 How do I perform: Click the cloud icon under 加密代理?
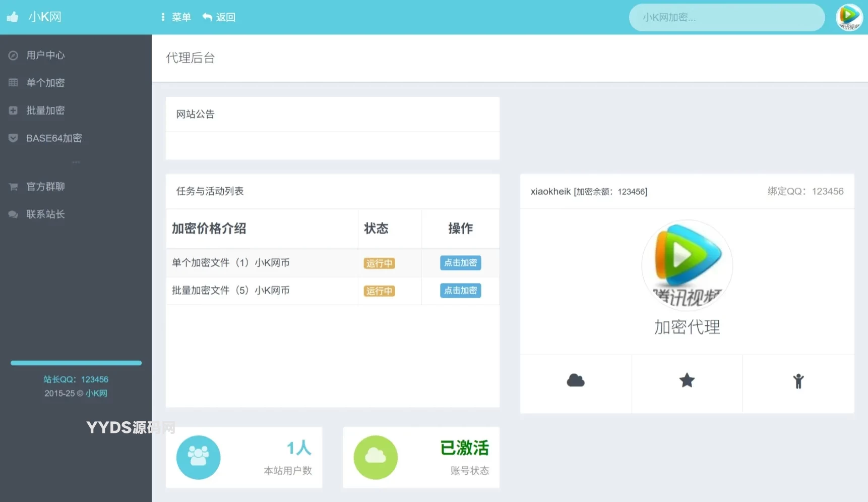575,380
